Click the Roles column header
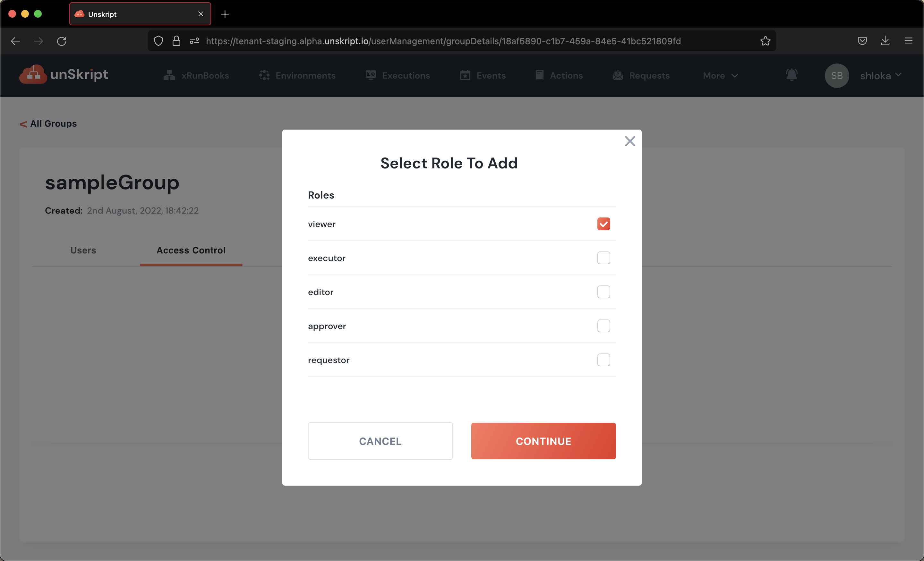This screenshot has width=924, height=561. [x=321, y=195]
